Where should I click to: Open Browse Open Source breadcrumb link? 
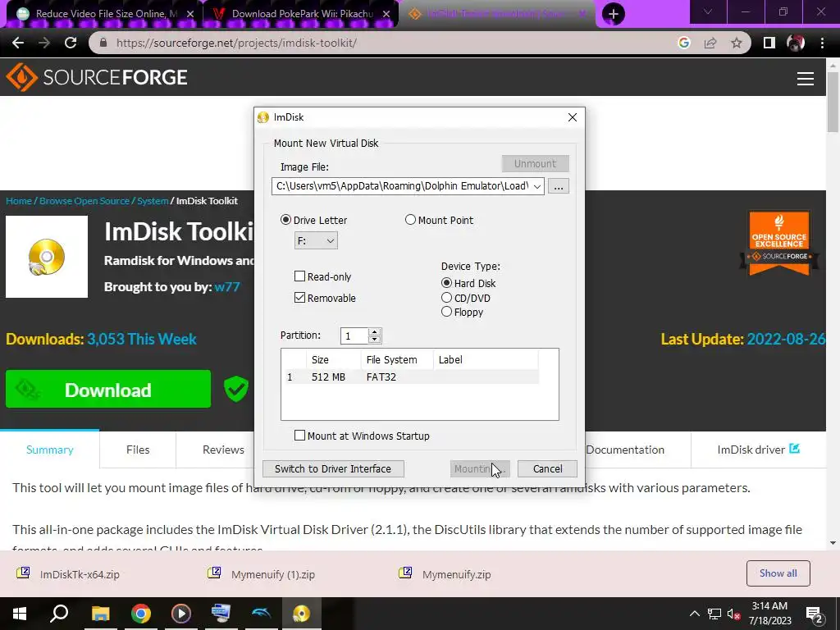coord(84,201)
